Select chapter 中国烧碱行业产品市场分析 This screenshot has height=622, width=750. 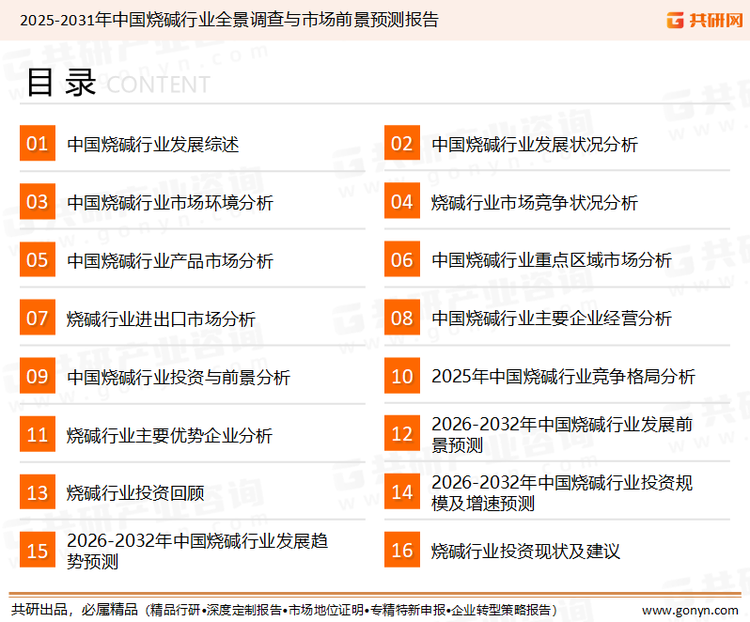click(170, 260)
